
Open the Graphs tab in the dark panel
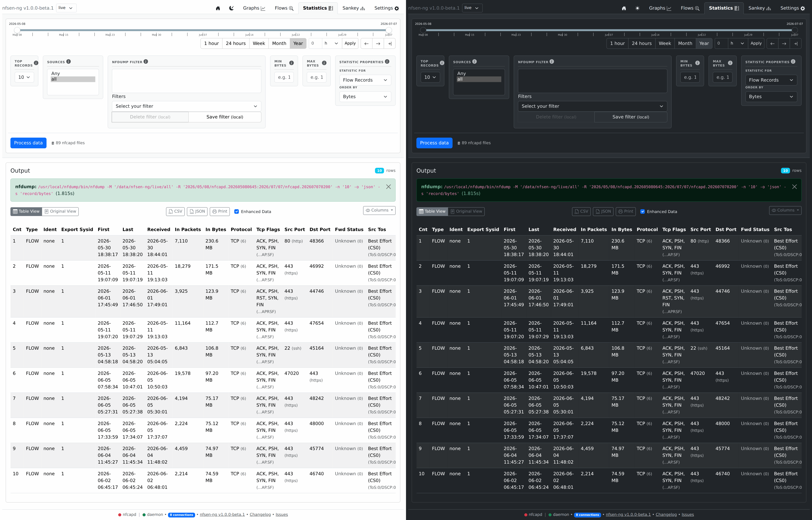[660, 8]
